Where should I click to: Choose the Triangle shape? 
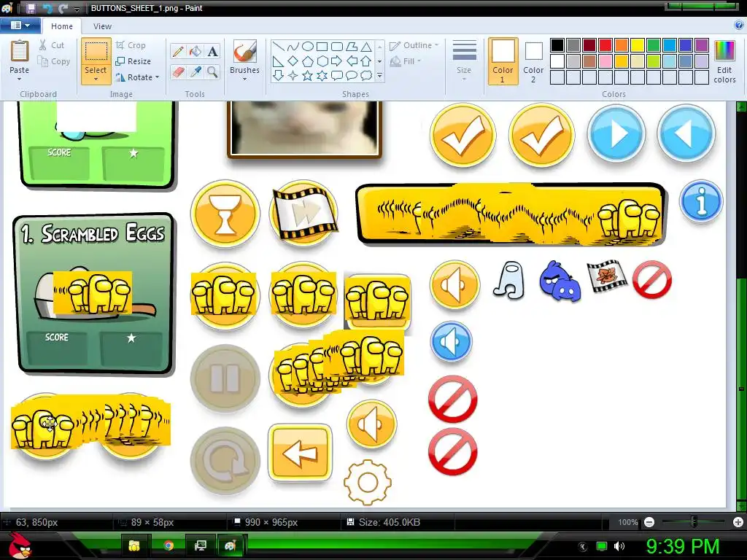366,46
